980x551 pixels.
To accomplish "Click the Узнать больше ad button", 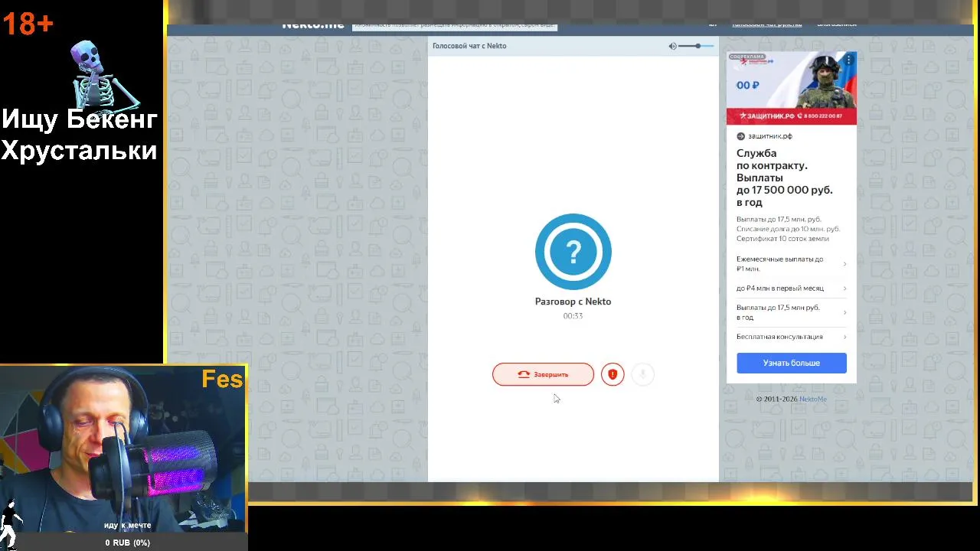I will (x=792, y=363).
